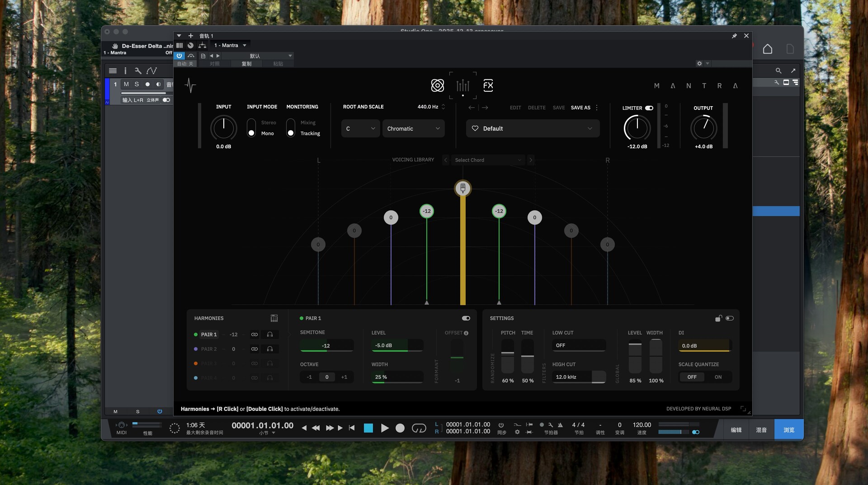Switch to the 编辑 edit tab
This screenshot has width=868, height=485.
pyautogui.click(x=736, y=430)
